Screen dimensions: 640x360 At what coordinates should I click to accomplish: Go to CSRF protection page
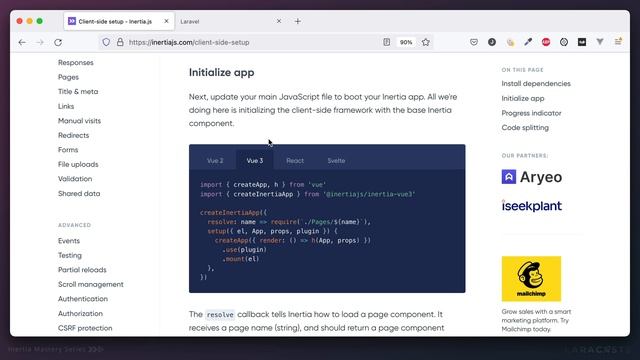point(85,328)
